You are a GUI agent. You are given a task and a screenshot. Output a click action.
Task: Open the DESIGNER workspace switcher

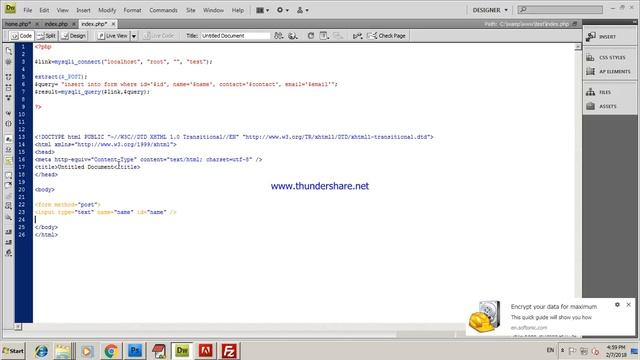point(490,10)
